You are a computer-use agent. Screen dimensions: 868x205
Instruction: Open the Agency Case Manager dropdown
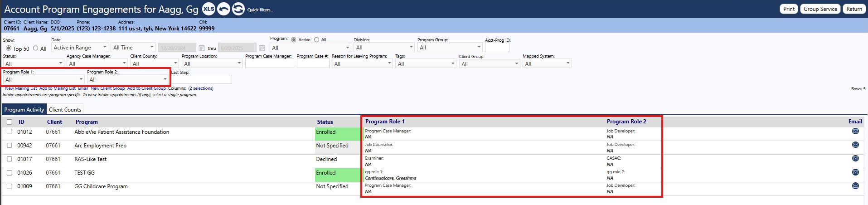[97, 63]
